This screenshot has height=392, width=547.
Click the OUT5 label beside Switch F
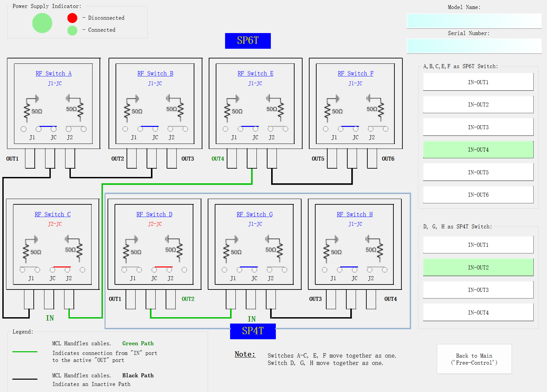(318, 159)
